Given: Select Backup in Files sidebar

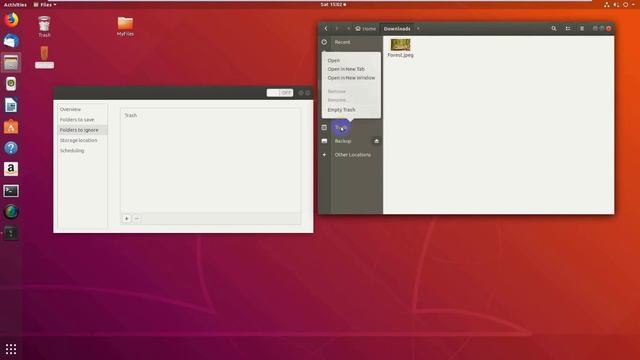Looking at the screenshot, I should click(x=343, y=141).
